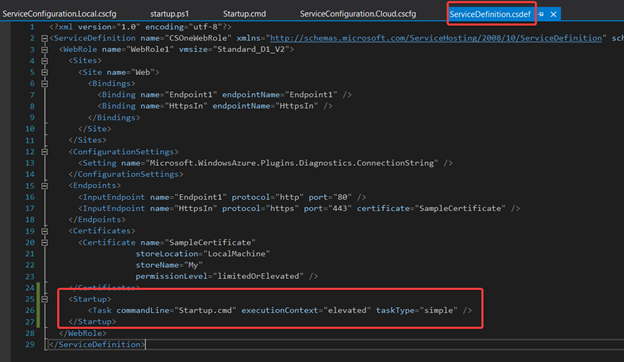Image resolution: width=624 pixels, height=362 pixels.
Task: Click line number 26 in the gutter
Action: point(30,310)
